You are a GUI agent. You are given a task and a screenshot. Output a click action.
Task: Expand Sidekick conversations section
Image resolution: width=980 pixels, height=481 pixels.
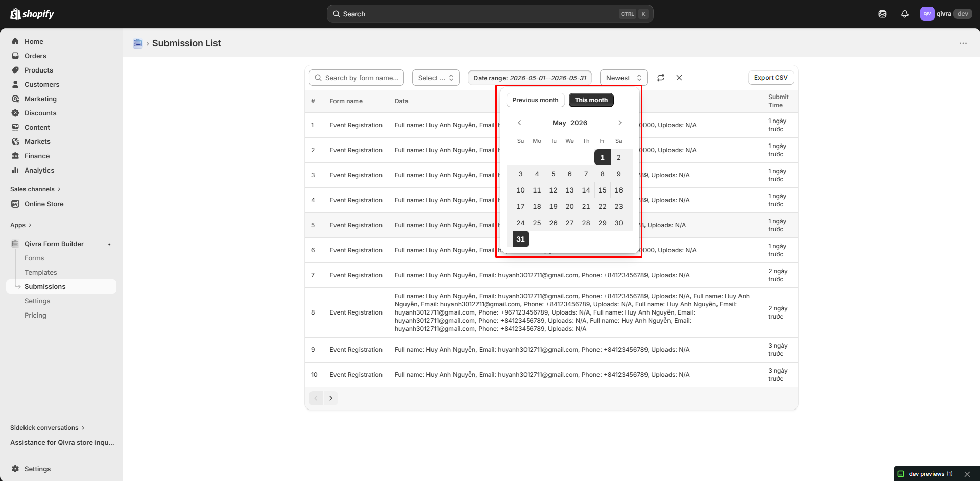(x=47, y=428)
